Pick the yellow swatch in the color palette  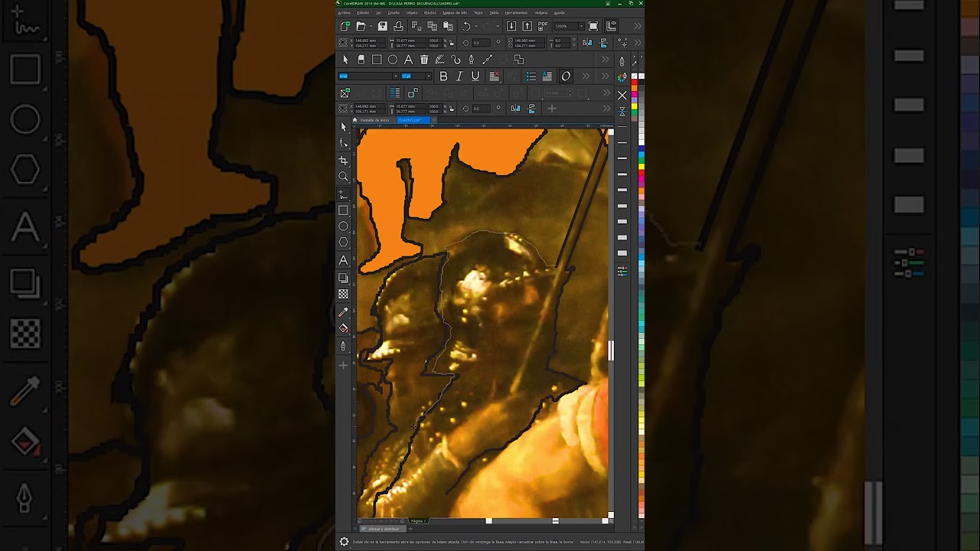tap(634, 106)
